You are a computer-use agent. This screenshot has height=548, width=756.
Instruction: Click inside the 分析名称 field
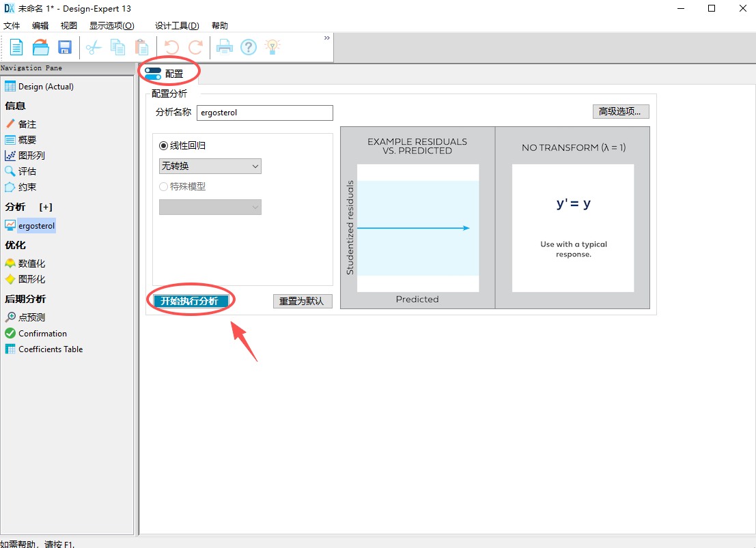pyautogui.click(x=264, y=113)
